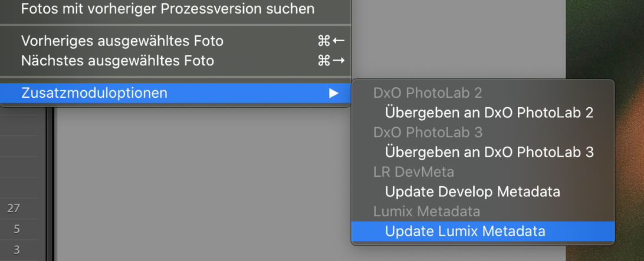Click the greyed 'DxO PhotoLab 3' section header
Viewport: 644px width, 261px height.
(428, 133)
